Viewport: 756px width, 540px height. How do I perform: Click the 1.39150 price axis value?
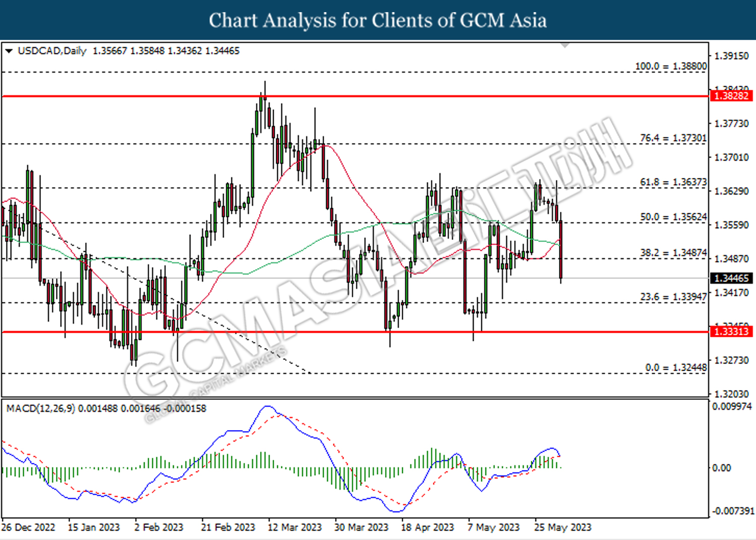[731, 56]
